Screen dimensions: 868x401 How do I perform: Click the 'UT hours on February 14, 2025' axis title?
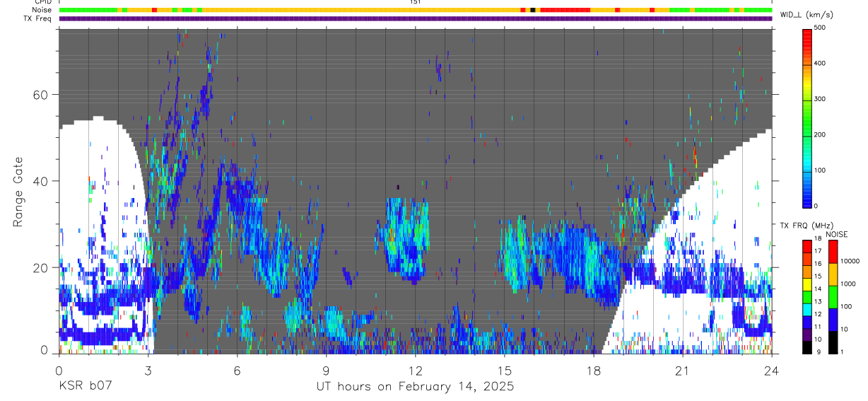point(415,387)
